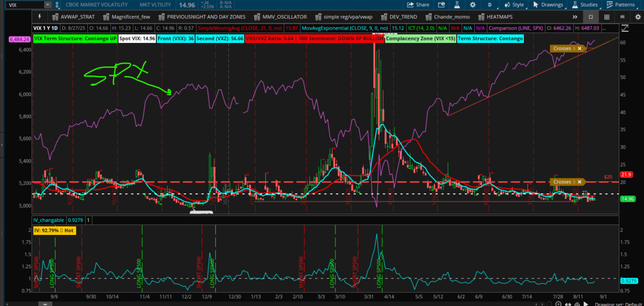Viewport: 644px width, 306px height.
Task: Open the grid settings gear icon
Action: point(638,17)
